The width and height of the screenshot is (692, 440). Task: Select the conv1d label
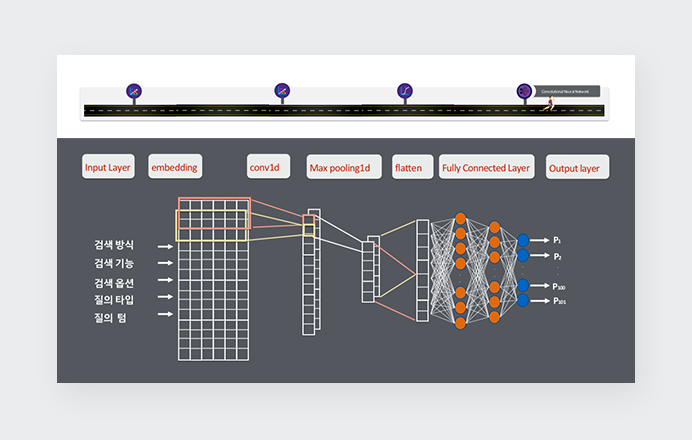(268, 166)
